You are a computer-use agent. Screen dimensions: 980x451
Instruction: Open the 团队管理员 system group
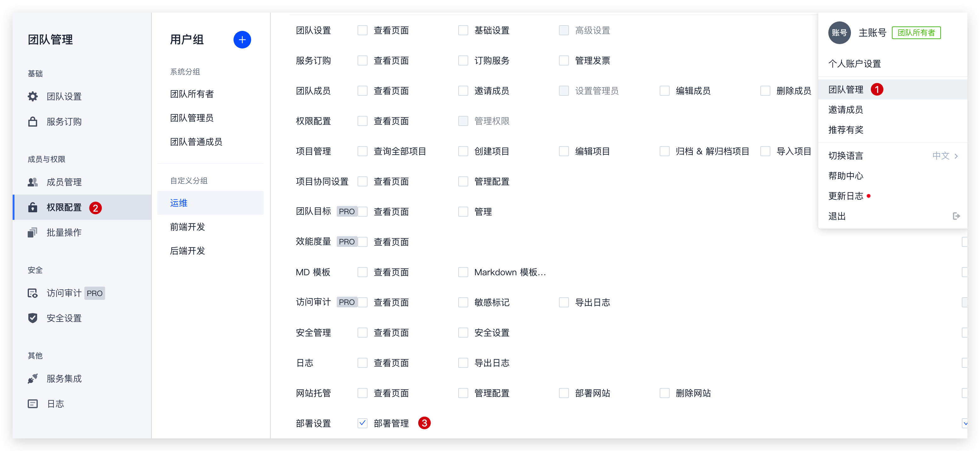pos(192,118)
